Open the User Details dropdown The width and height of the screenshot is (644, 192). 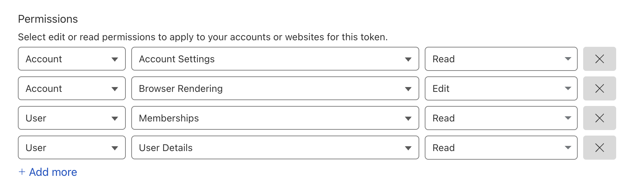275,148
